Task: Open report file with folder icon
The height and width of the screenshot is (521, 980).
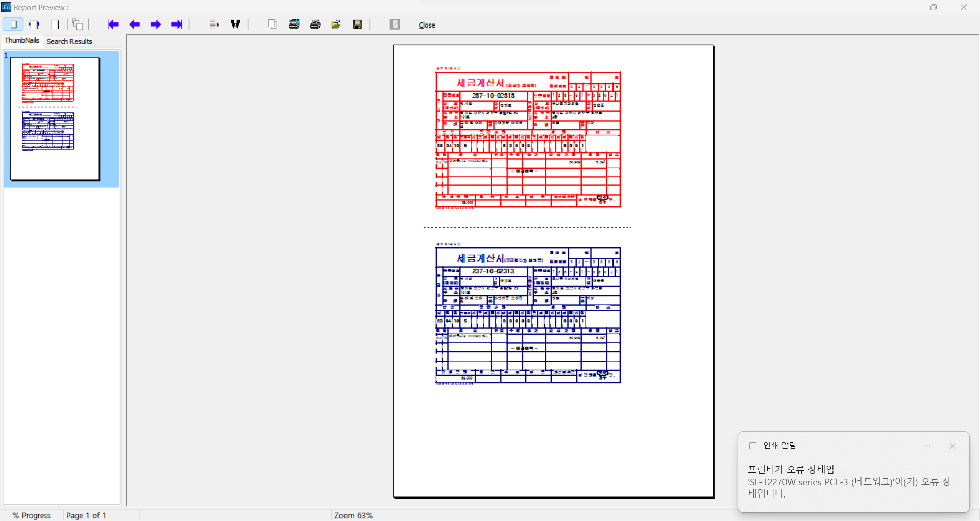Action: 336,25
